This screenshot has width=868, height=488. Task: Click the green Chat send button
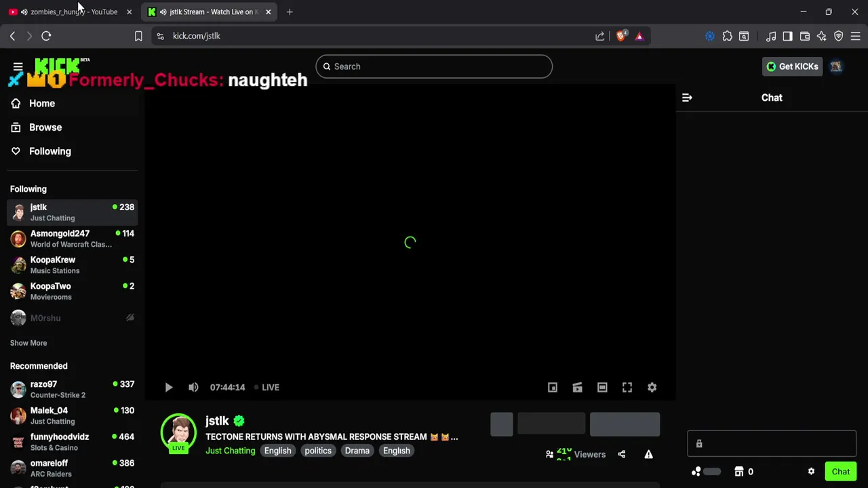pyautogui.click(x=840, y=472)
